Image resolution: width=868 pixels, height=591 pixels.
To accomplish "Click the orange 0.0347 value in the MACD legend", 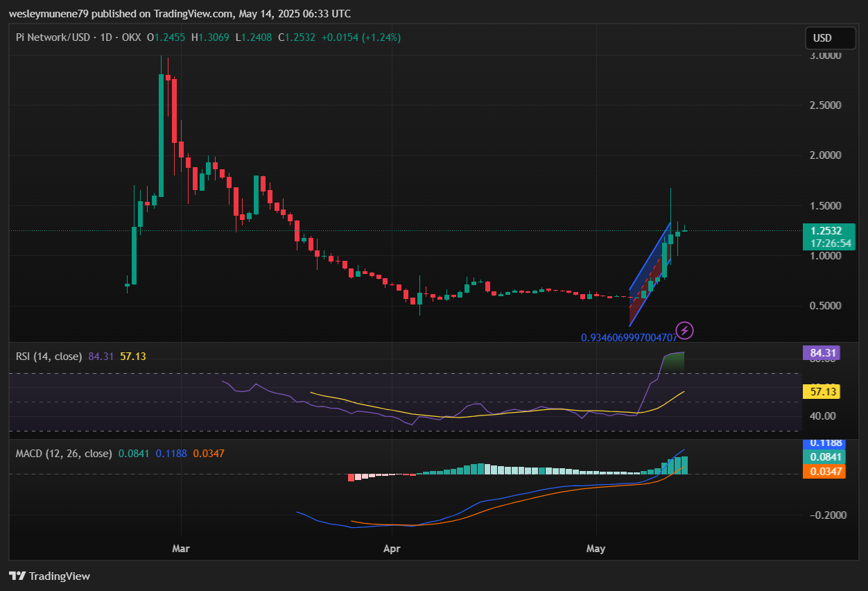I will pos(209,454).
